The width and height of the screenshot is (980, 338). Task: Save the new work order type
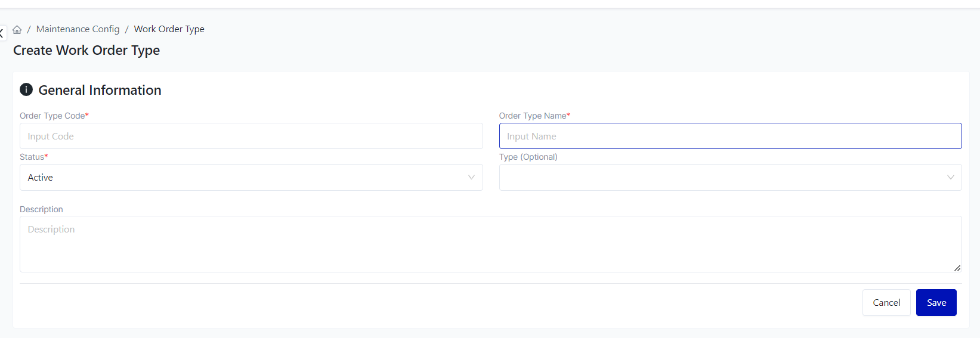click(936, 302)
